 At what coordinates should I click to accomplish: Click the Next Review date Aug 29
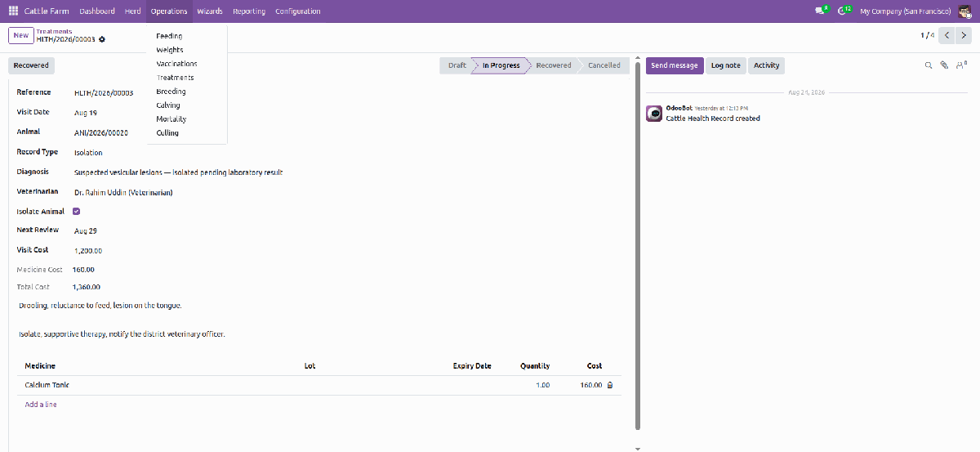point(86,231)
